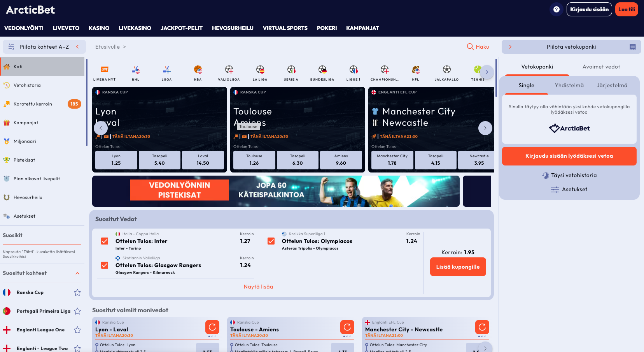This screenshot has height=352, width=644.
Task: Click the Haku search icon
Action: [x=470, y=47]
